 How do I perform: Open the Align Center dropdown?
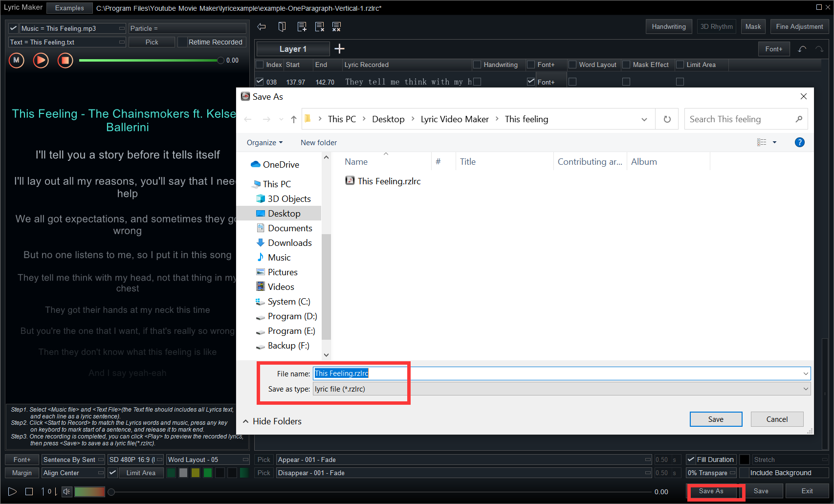(73, 473)
